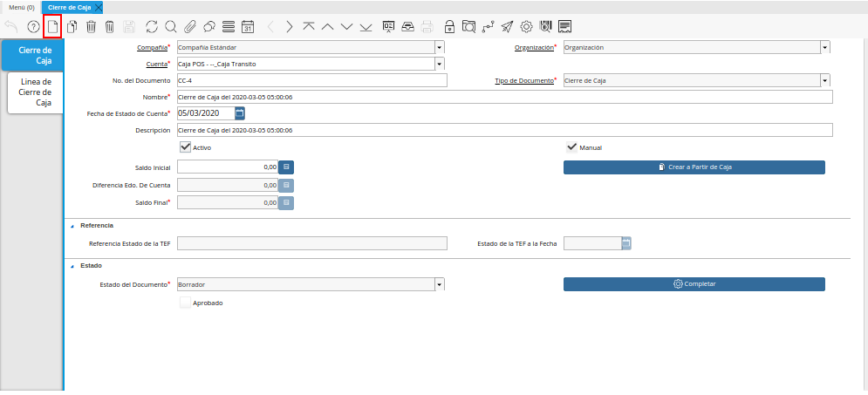
Task: Open the Find record magnifier icon
Action: click(171, 26)
